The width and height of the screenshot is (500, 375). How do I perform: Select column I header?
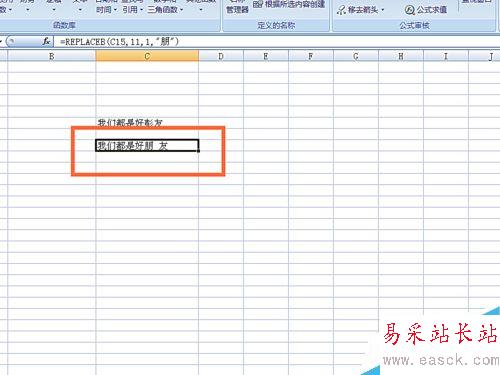pyautogui.click(x=446, y=56)
